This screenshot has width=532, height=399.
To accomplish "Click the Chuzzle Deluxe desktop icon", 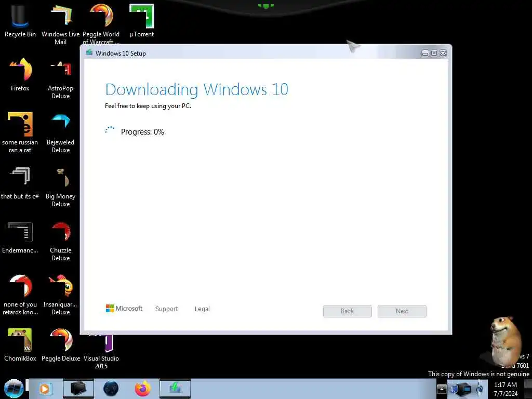I will coord(60,241).
